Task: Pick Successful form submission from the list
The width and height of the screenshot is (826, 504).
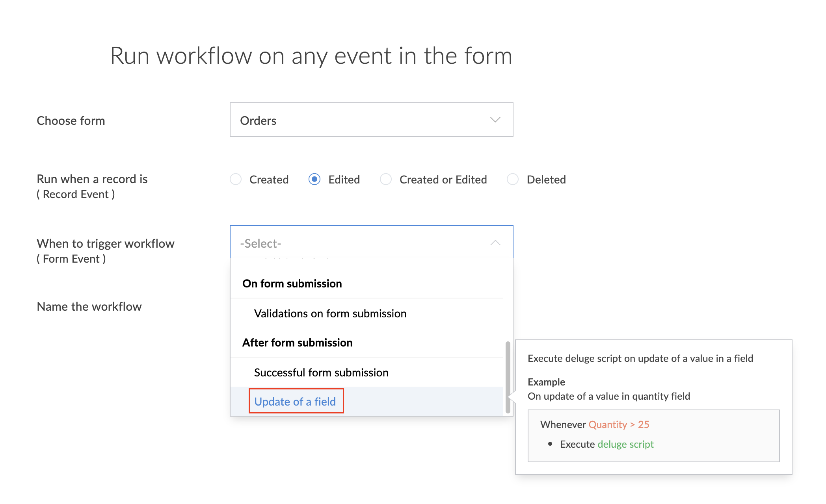Action: [321, 372]
